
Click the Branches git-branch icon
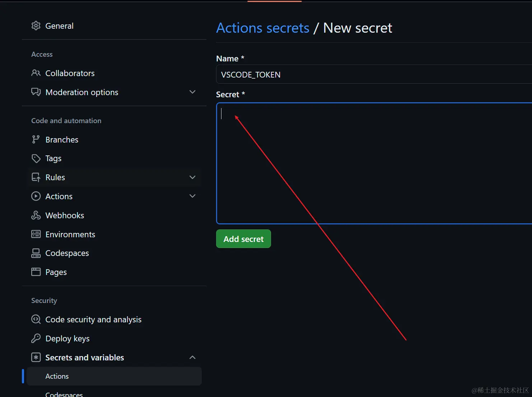click(x=36, y=140)
